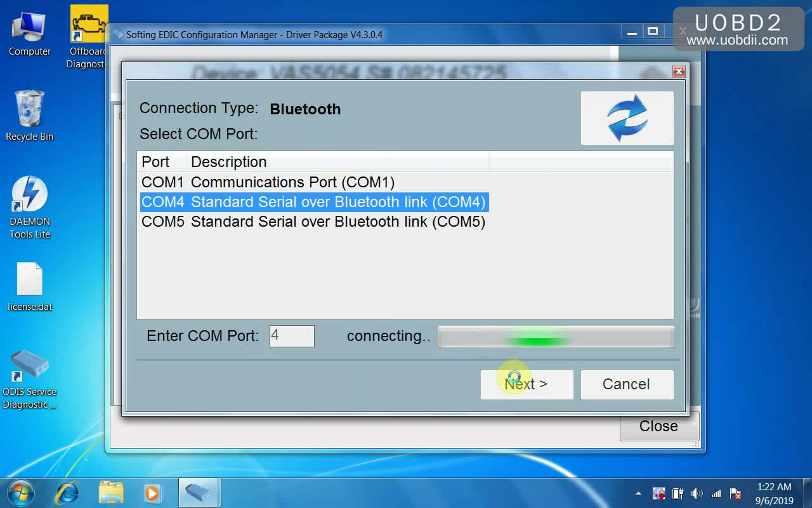
Task: Open Internet Explorer from the taskbar
Action: [67, 493]
